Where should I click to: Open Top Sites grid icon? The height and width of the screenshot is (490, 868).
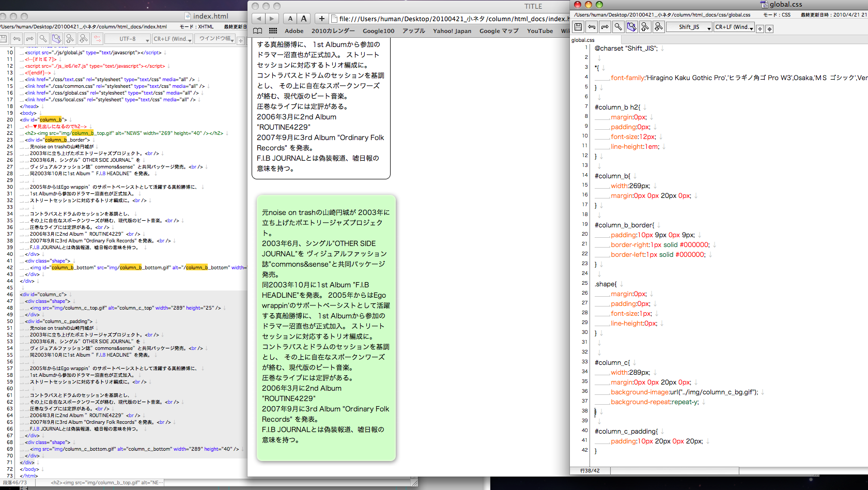click(273, 31)
